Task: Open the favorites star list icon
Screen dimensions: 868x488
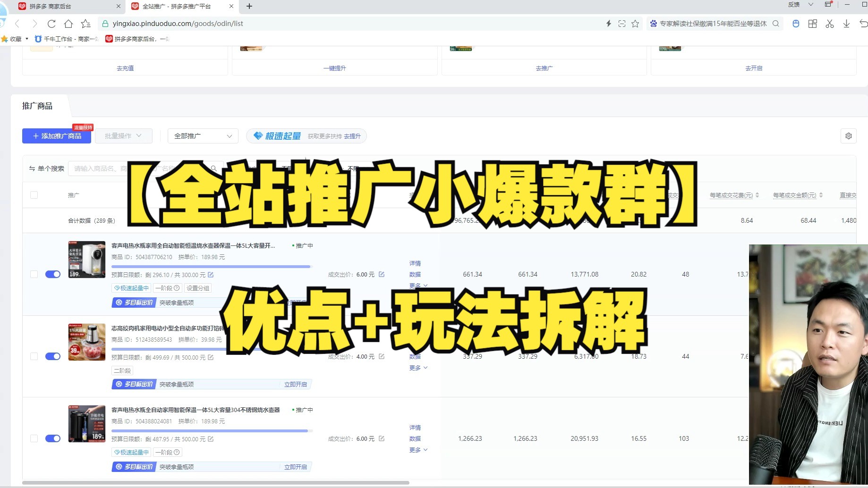Action: pyautogui.click(x=85, y=24)
